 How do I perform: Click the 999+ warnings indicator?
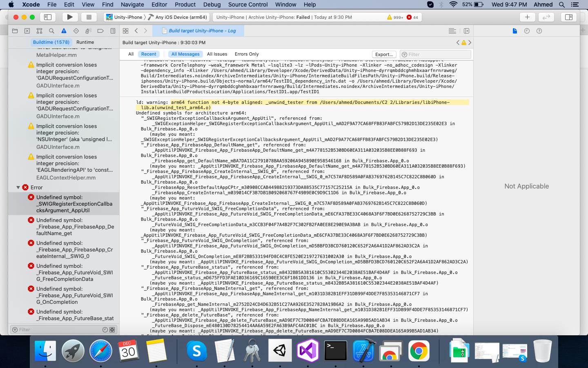click(395, 17)
